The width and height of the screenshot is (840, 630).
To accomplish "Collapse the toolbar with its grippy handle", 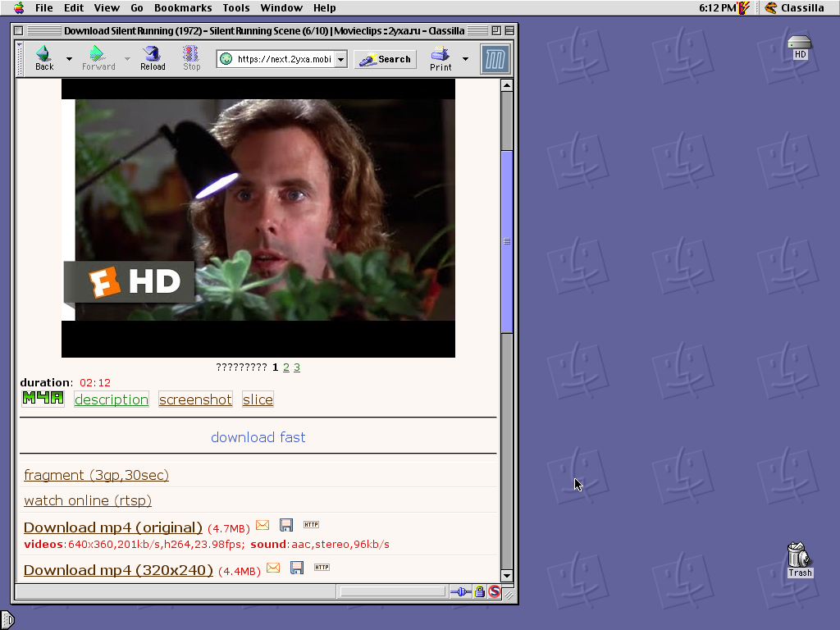I will tap(20, 59).
